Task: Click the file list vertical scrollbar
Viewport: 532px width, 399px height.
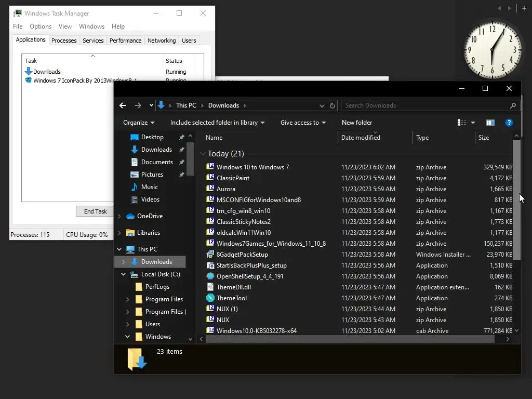Action: pyautogui.click(x=516, y=199)
